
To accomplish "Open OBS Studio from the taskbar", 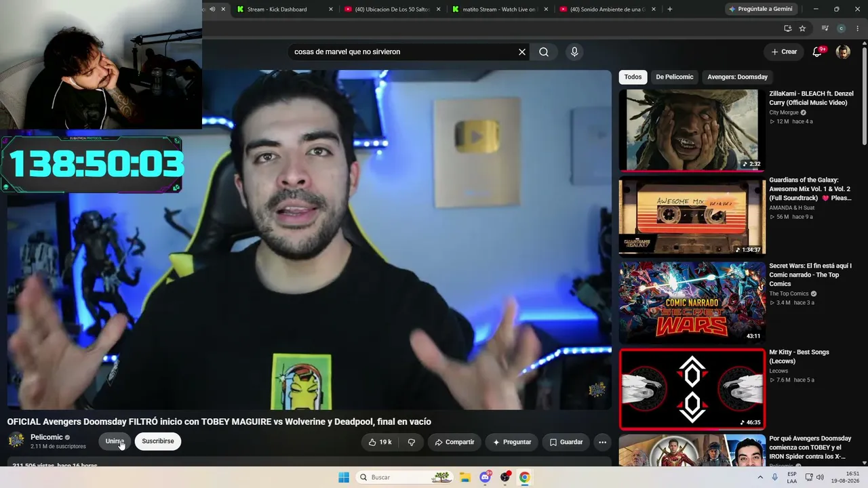I will [x=505, y=477].
